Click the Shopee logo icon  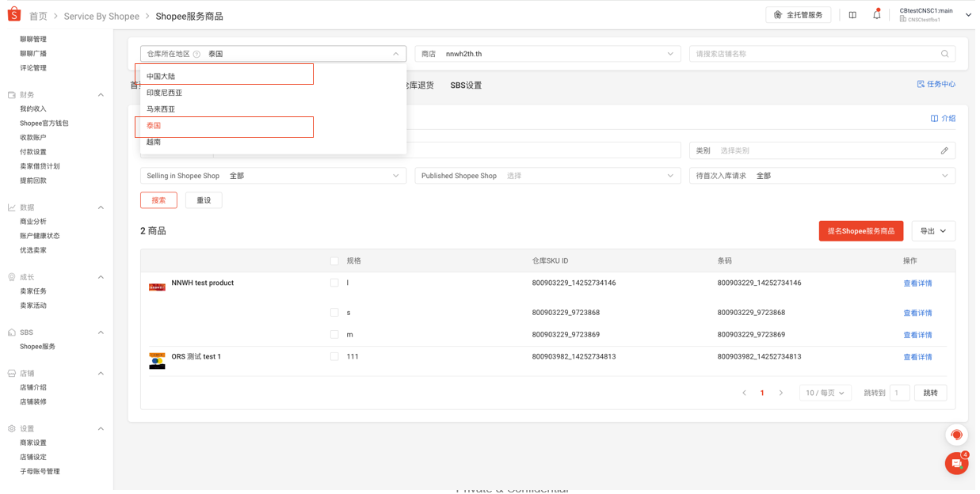13,14
